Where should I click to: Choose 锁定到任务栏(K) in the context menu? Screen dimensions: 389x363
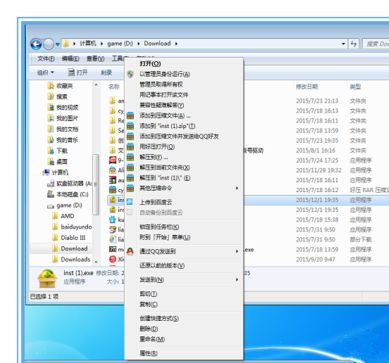click(x=184, y=227)
